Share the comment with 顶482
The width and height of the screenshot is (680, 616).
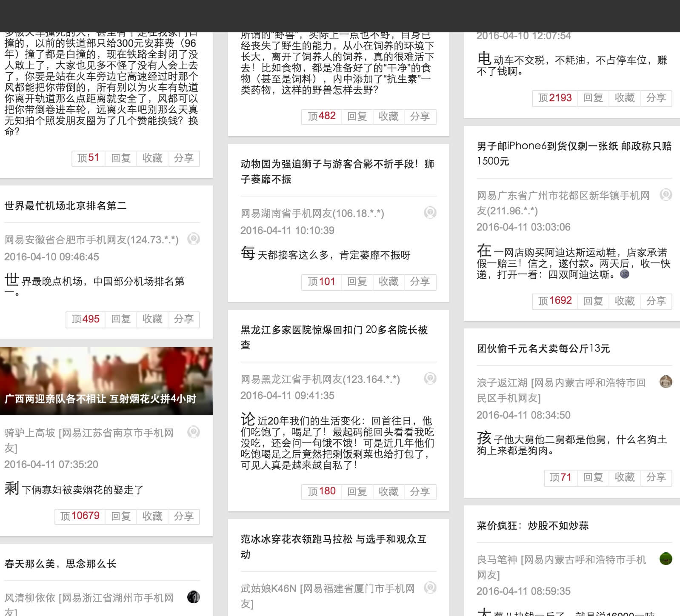coord(420,116)
